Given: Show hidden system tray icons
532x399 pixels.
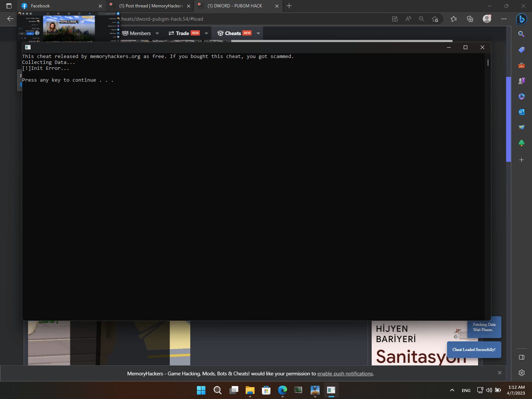Looking at the screenshot, I should [x=452, y=390].
